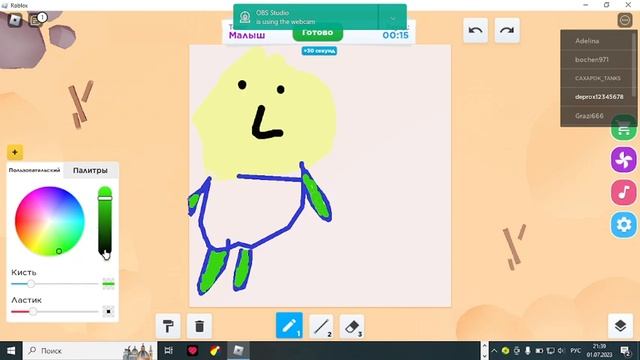The image size is (640, 360).
Task: Select the eraser tool
Action: 352,326
